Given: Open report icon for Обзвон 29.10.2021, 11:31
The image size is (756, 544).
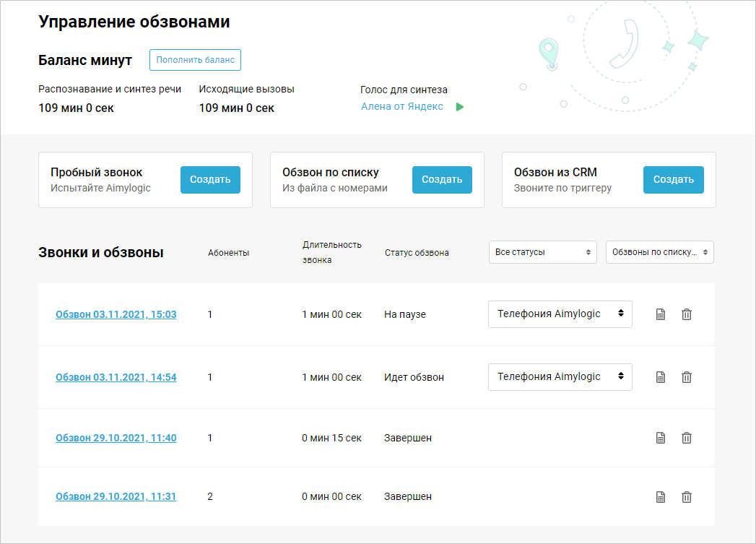Looking at the screenshot, I should click(x=660, y=497).
